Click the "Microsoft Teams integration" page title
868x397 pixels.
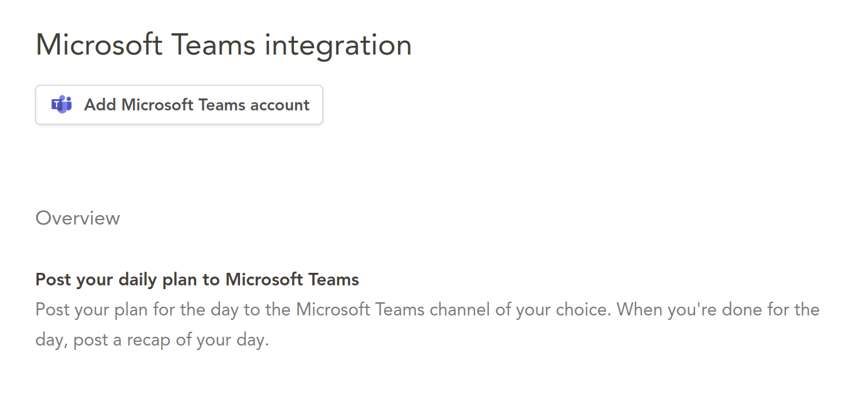pyautogui.click(x=223, y=46)
